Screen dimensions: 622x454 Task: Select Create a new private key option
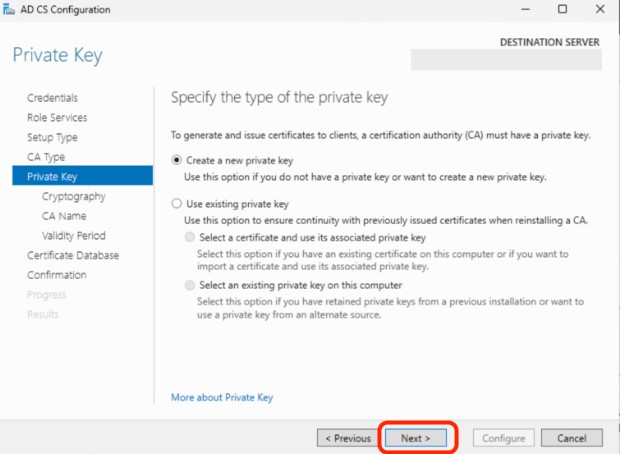(x=178, y=160)
